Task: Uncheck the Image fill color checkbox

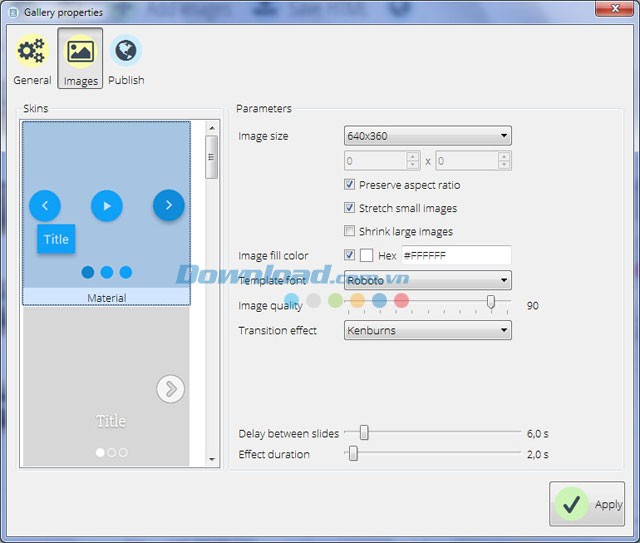Action: [x=350, y=255]
